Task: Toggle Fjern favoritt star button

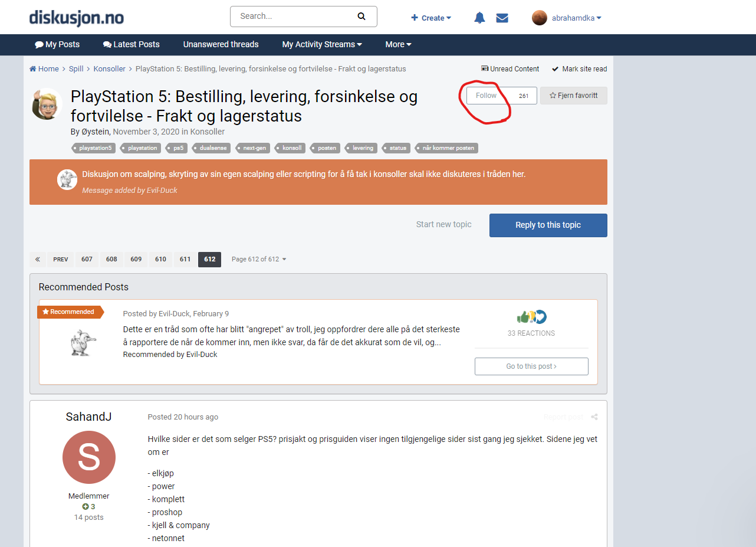Action: [x=574, y=96]
